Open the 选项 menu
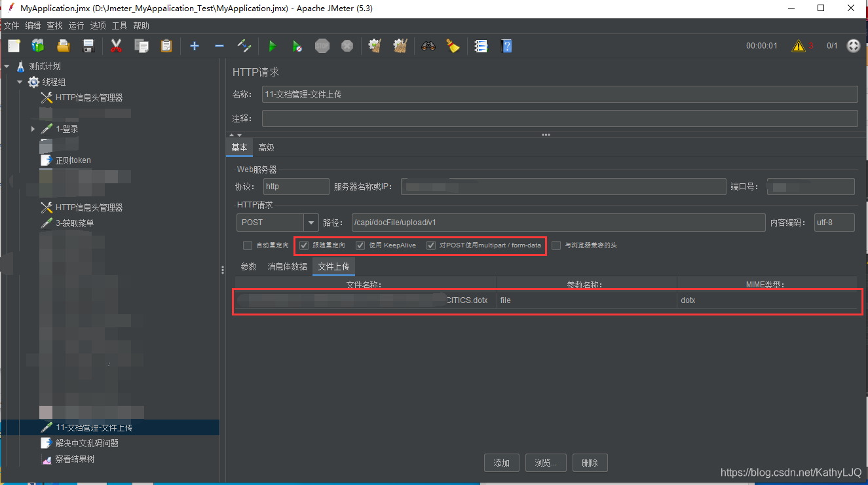The image size is (868, 485). pos(98,26)
